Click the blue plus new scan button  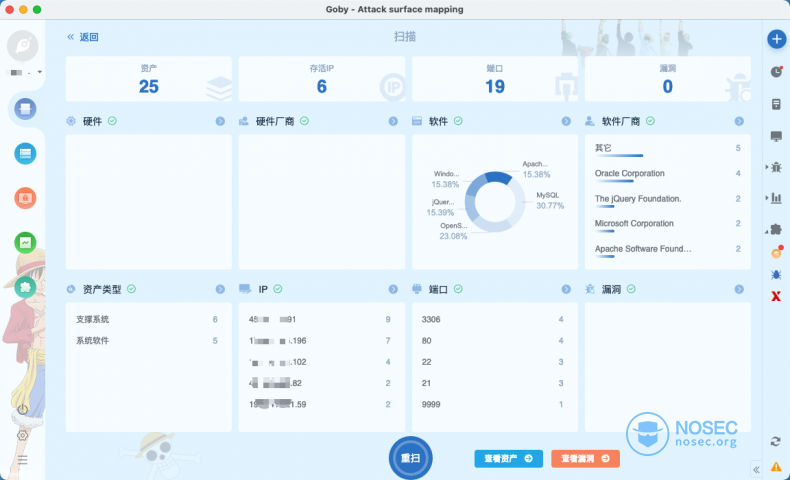tap(776, 39)
